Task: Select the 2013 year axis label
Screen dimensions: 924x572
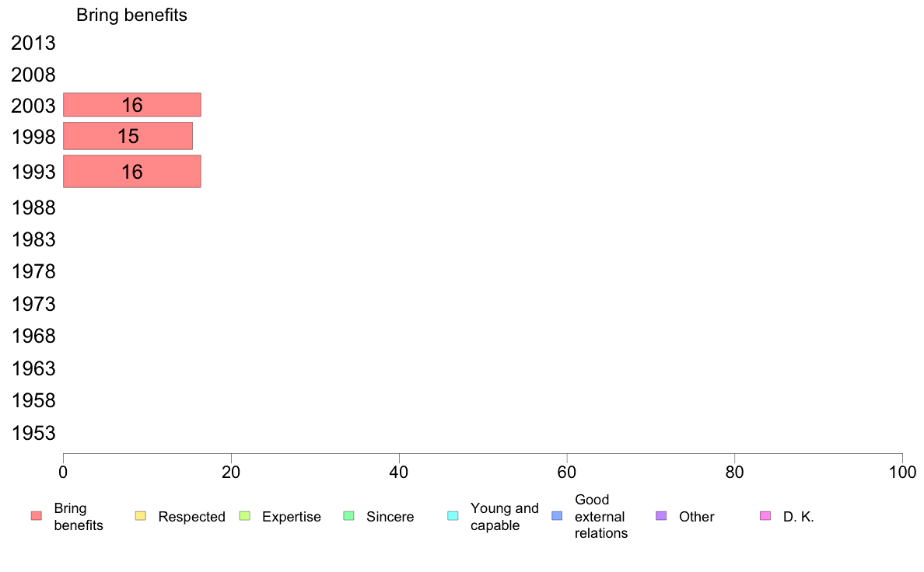Action: click(x=33, y=44)
